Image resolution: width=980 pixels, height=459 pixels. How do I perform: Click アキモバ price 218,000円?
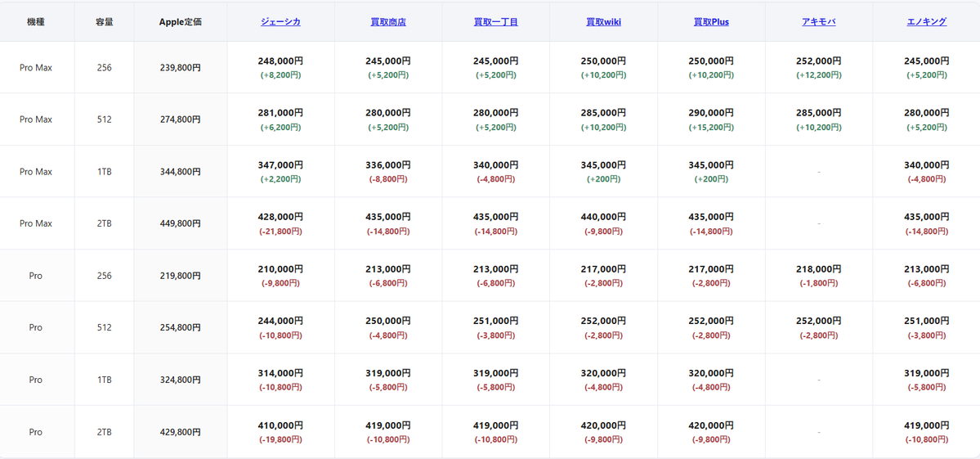819,269
